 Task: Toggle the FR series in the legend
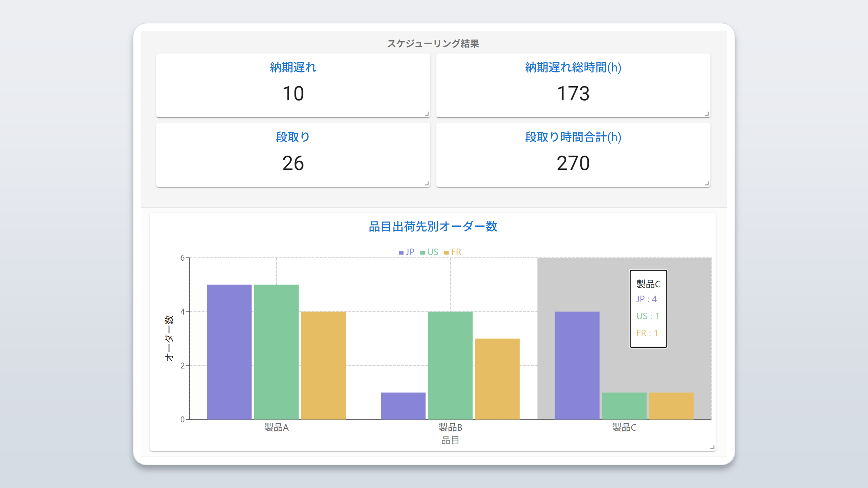[452, 252]
